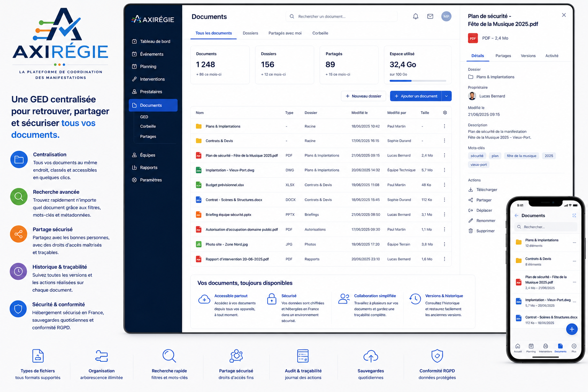
Task: Click the Déplacer move icon
Action: click(470, 210)
